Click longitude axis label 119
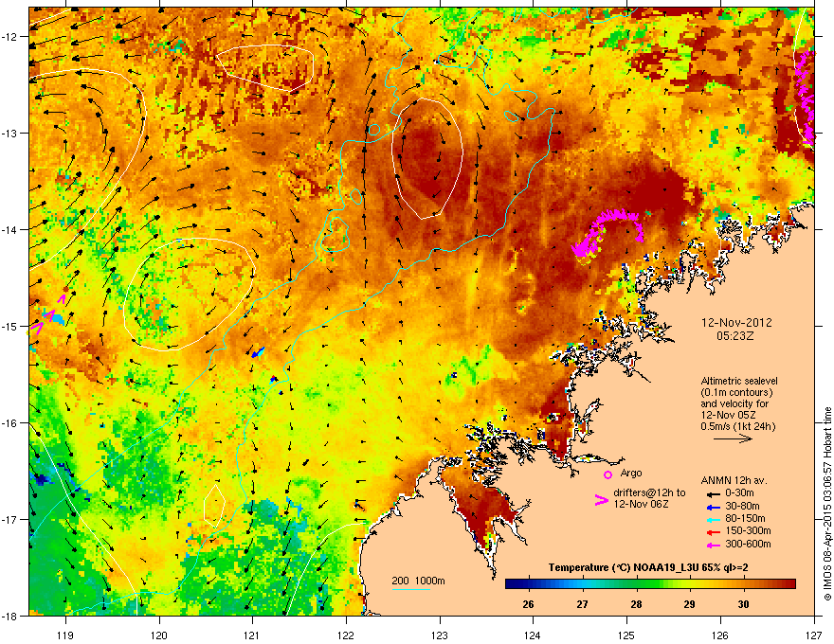Viewport: 834px width, 644px height. [x=65, y=635]
